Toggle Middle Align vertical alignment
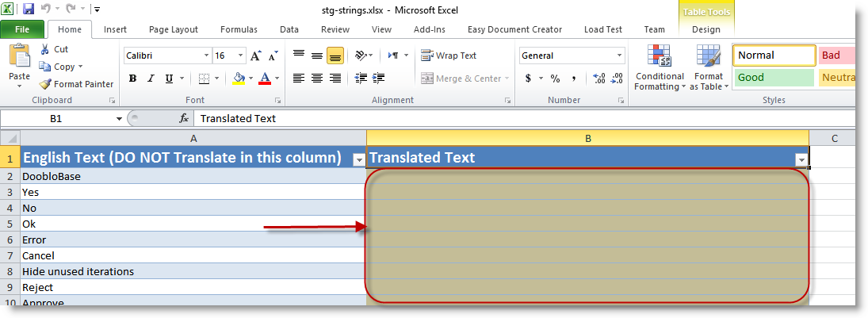This screenshot has height=318, width=868. click(x=316, y=56)
